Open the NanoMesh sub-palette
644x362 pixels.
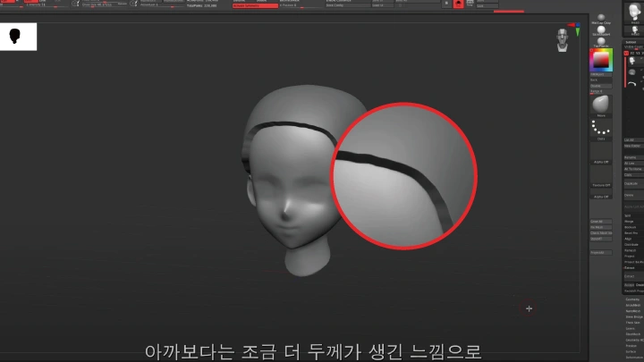click(634, 311)
